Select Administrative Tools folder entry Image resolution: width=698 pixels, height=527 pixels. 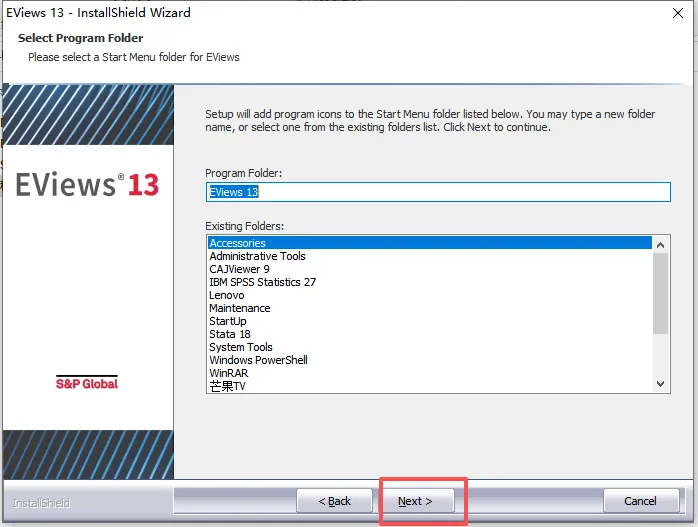pyautogui.click(x=430, y=256)
